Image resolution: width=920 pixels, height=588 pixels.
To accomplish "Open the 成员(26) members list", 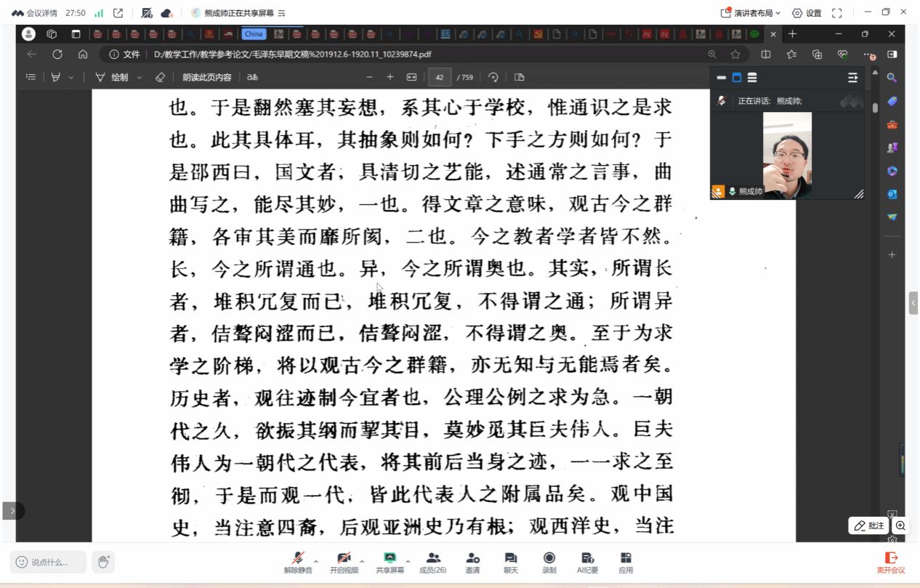I will [432, 561].
